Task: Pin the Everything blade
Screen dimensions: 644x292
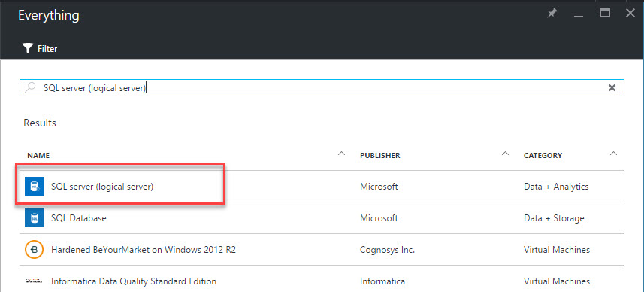Action: coord(552,14)
